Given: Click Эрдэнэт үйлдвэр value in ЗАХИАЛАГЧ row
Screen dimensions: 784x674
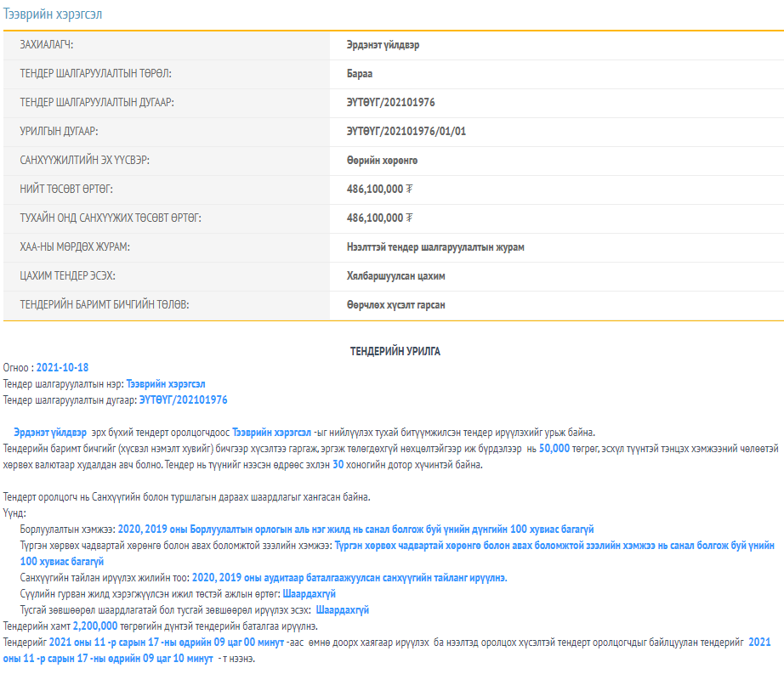Looking at the screenshot, I should (x=383, y=45).
